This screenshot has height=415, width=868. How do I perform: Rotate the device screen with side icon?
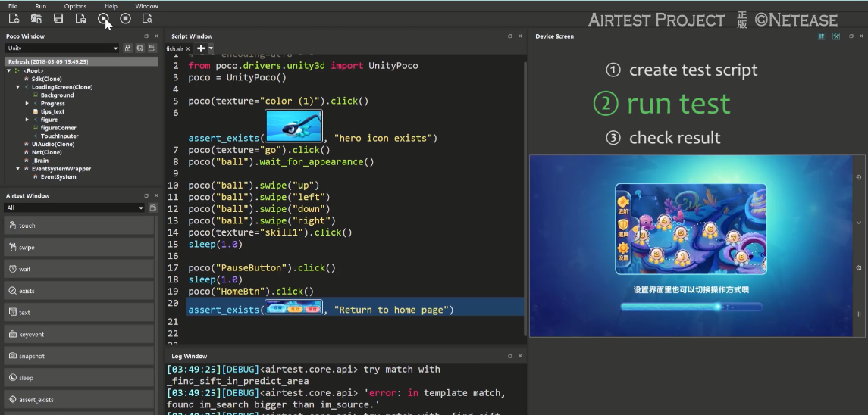(859, 178)
